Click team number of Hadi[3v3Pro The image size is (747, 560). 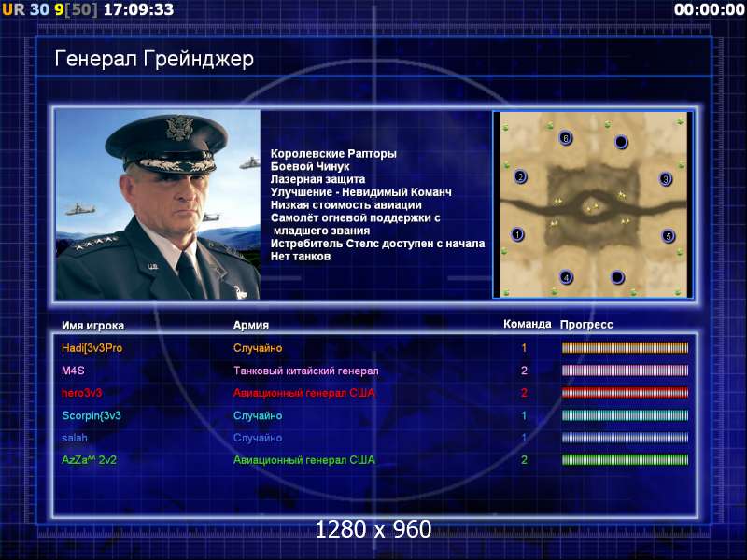(524, 348)
